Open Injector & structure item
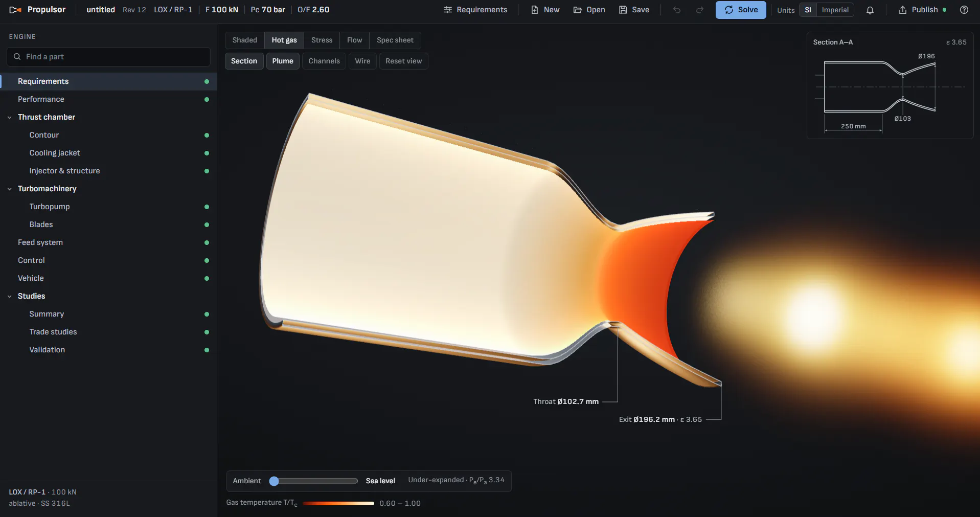The width and height of the screenshot is (980, 517). (x=108, y=171)
